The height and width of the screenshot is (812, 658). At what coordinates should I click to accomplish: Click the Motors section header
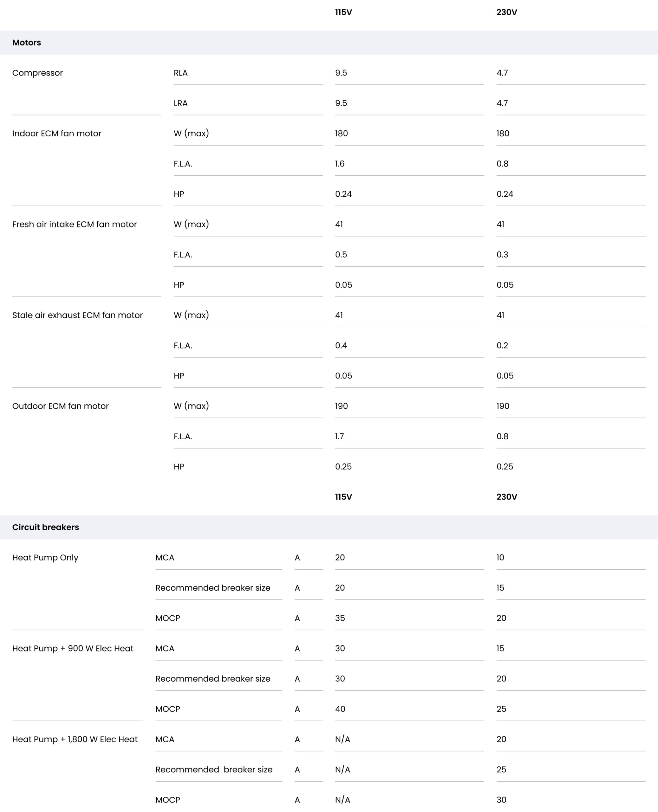pos(27,43)
